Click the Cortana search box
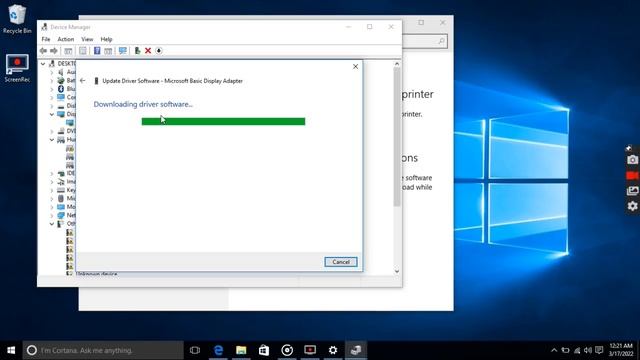640x360 pixels. (103, 350)
